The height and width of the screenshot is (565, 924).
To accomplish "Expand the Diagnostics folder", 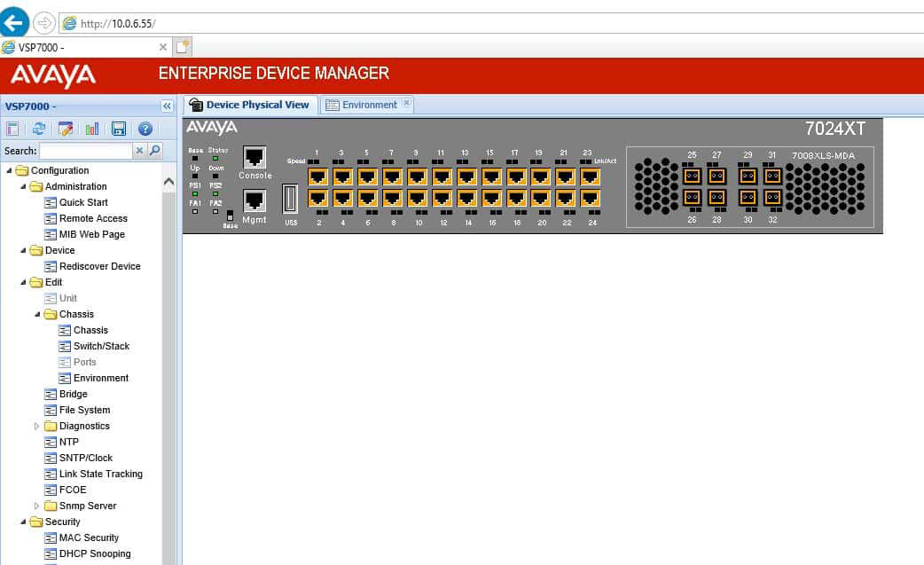I will click(x=37, y=427).
